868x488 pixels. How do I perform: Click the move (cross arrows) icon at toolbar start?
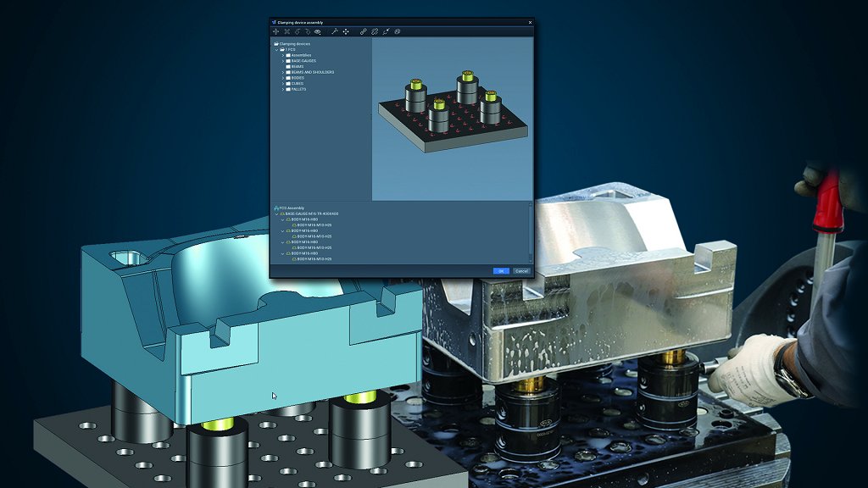coord(275,31)
